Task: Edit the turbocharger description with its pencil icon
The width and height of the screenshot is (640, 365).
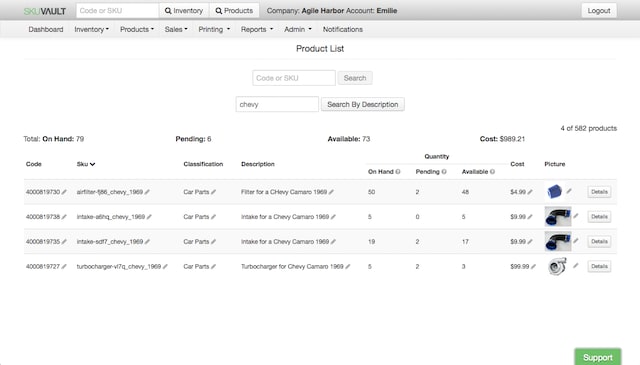Action: pyautogui.click(x=348, y=267)
